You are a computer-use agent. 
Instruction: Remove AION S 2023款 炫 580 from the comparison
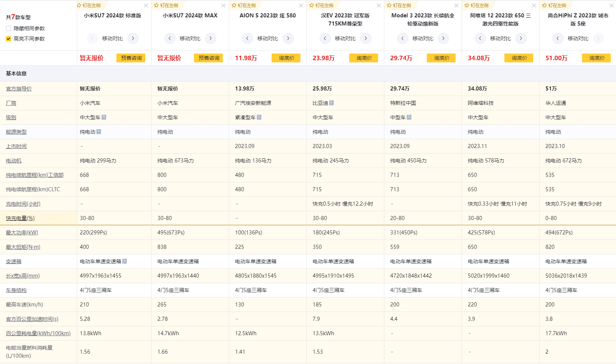pyautogui.click(x=301, y=6)
